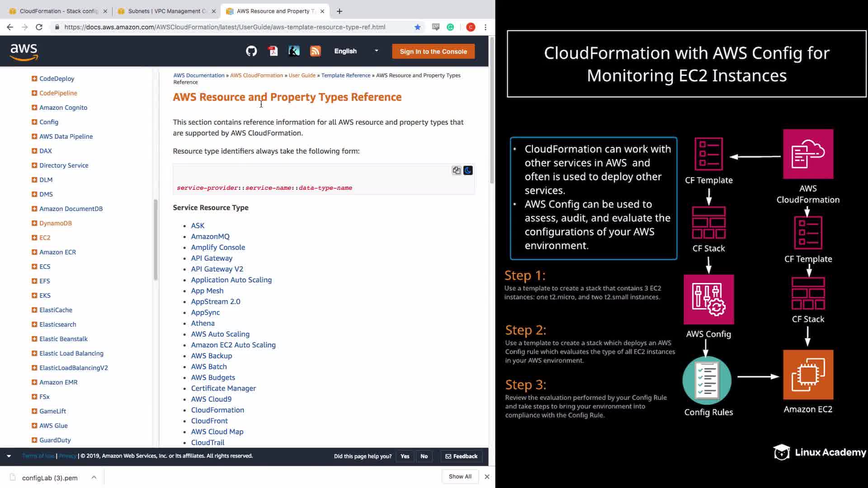The width and height of the screenshot is (868, 488).
Task: Copy the code snippet with copy icon
Action: click(x=456, y=170)
